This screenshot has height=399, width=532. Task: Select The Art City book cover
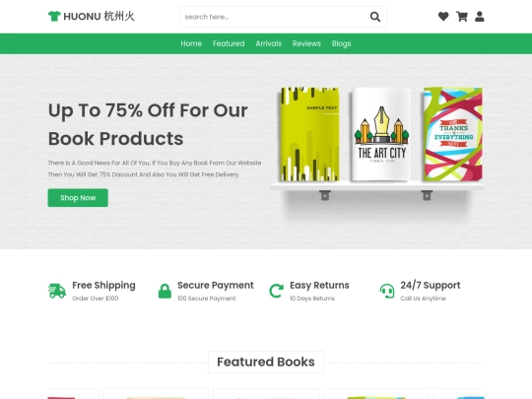[381, 134]
